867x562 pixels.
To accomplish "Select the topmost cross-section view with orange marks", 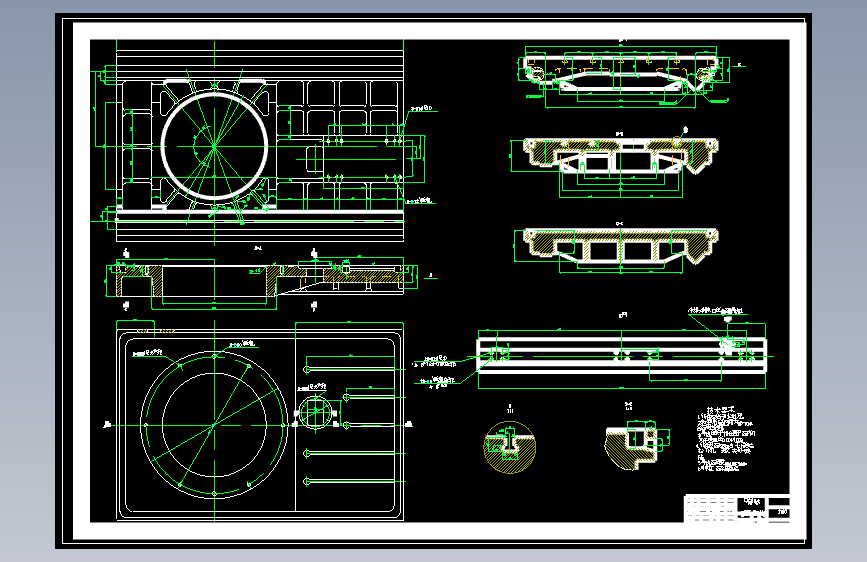I will 621,73.
